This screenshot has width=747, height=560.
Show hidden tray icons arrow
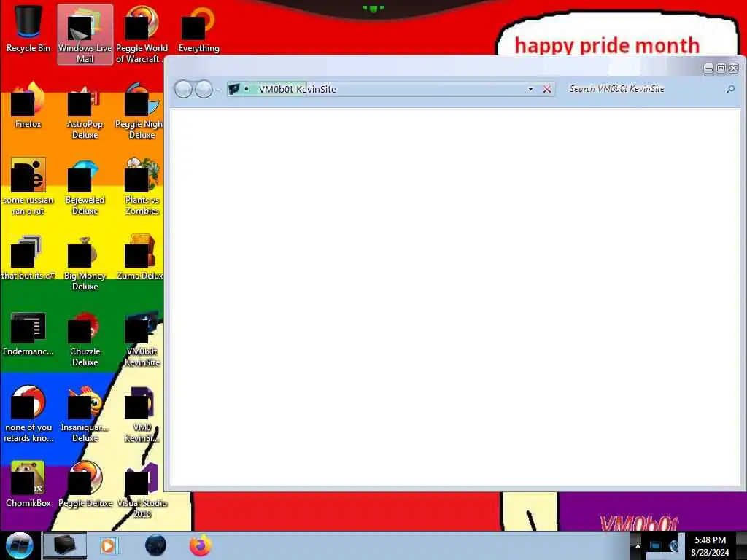638,545
